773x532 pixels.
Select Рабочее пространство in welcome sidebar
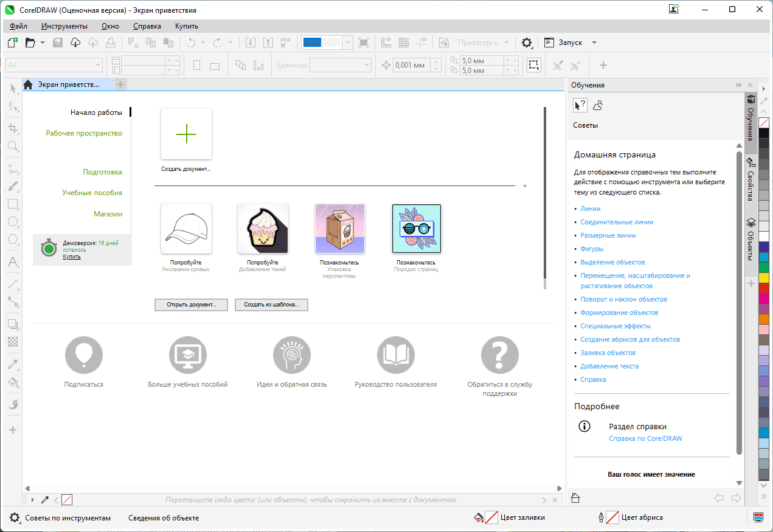[84, 133]
